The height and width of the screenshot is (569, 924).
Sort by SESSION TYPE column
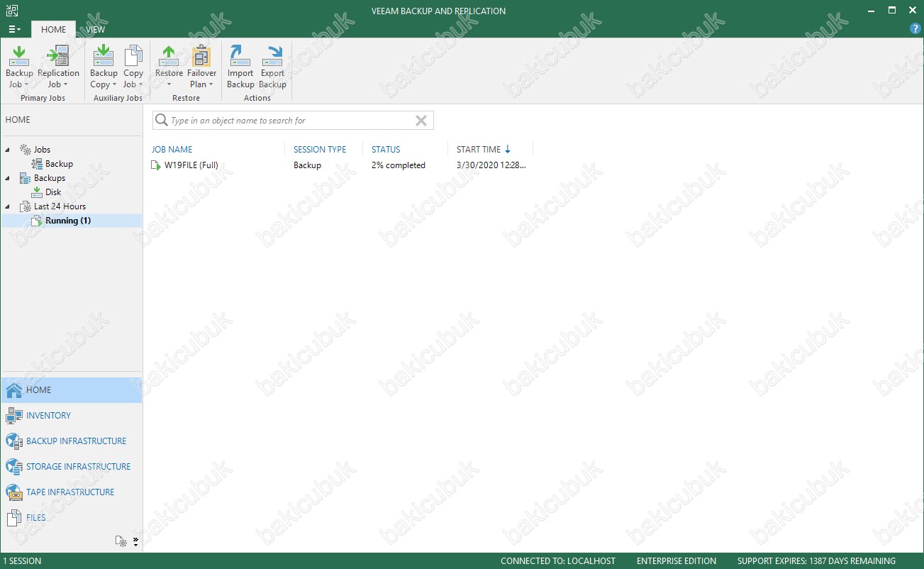pyautogui.click(x=320, y=150)
